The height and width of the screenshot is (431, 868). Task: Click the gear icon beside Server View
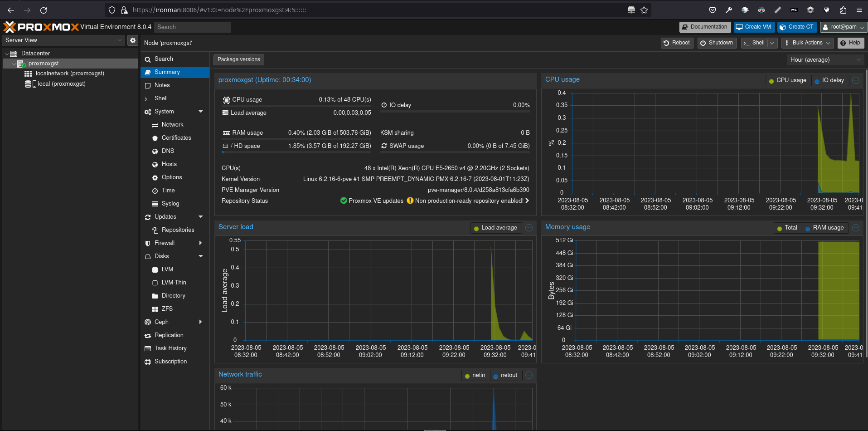click(x=132, y=40)
